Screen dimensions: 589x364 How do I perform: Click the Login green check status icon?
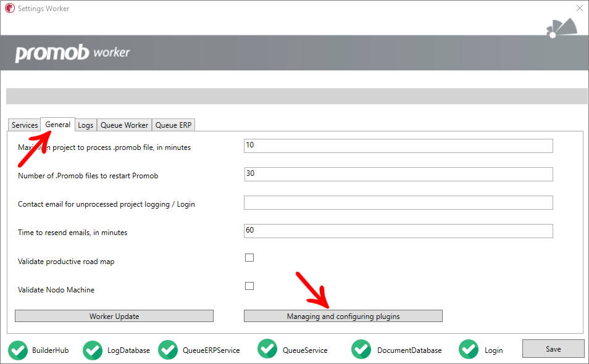coord(469,349)
